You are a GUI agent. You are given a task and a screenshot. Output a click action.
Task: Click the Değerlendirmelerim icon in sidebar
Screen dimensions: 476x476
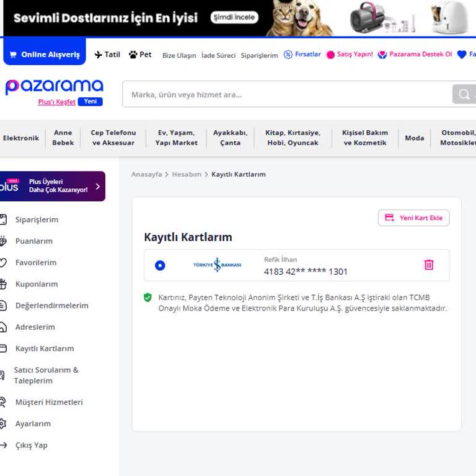3,306
